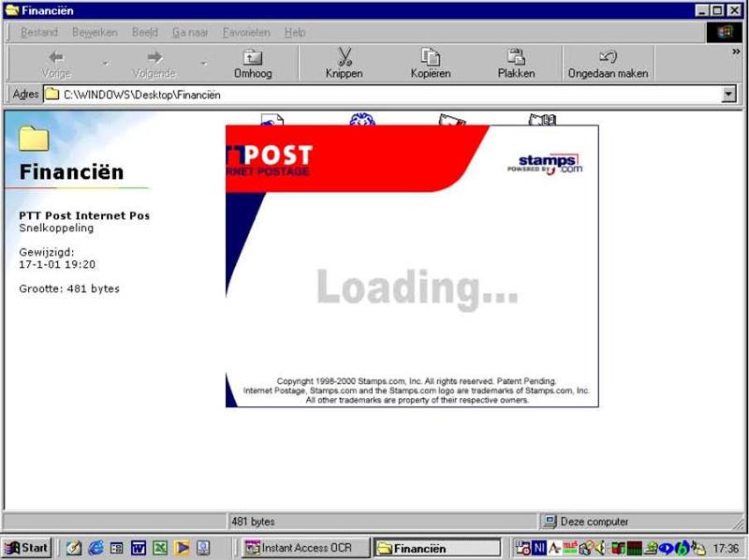Open the Help menu
Viewport: 749px width, 560px height.
(x=295, y=33)
